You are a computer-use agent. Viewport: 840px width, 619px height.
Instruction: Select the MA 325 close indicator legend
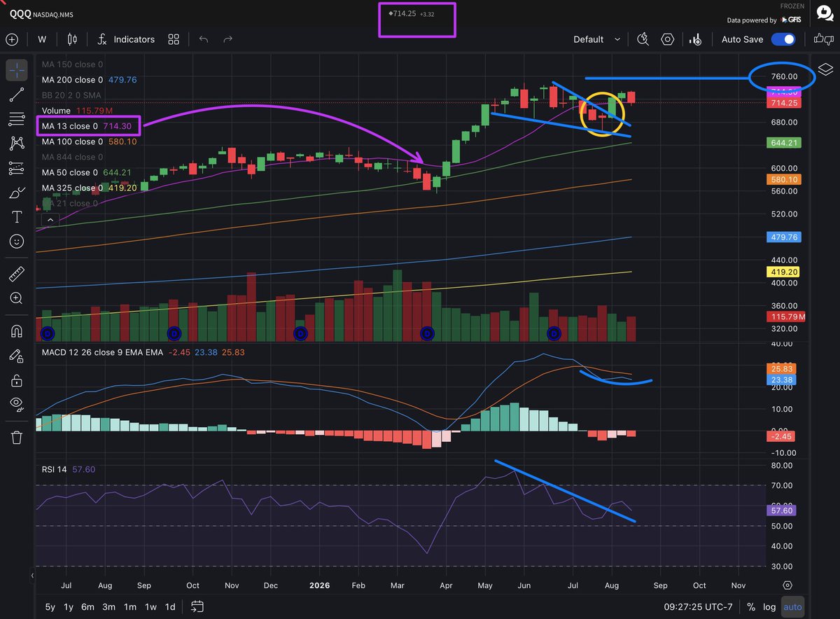pos(89,188)
